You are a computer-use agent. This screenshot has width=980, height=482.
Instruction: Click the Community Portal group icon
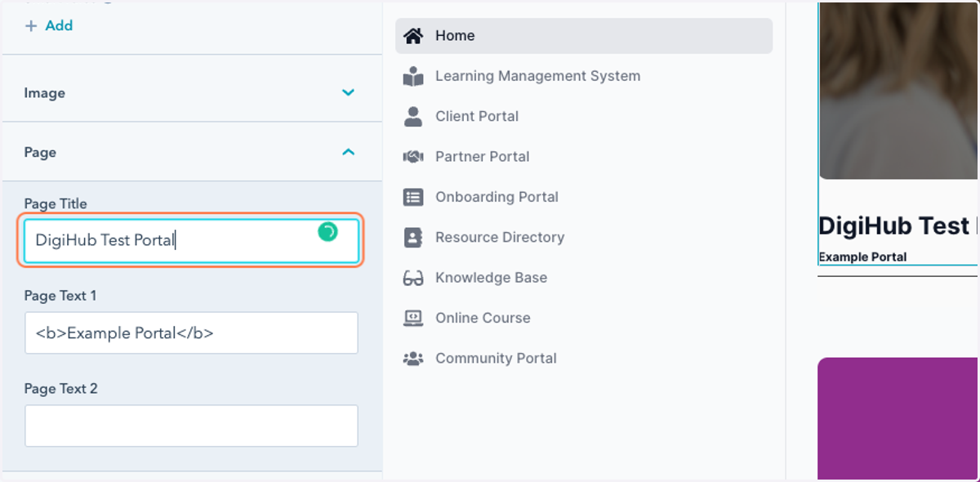(x=413, y=358)
